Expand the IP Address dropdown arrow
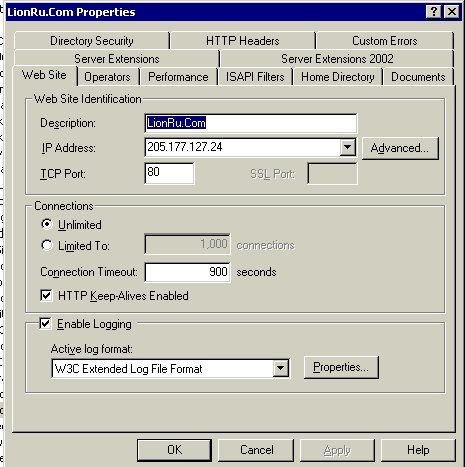This screenshot has height=467, width=465. [x=347, y=147]
